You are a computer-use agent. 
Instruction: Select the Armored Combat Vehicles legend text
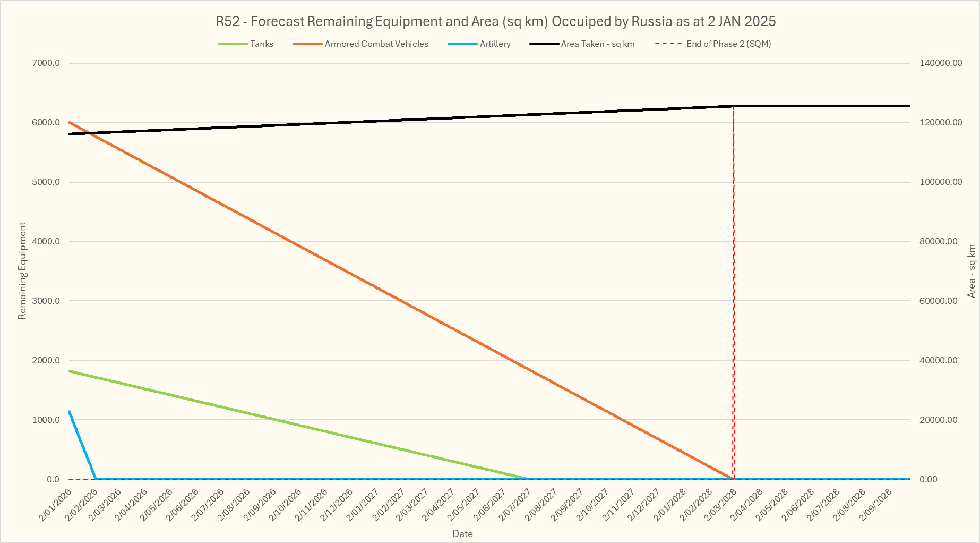pos(376,44)
